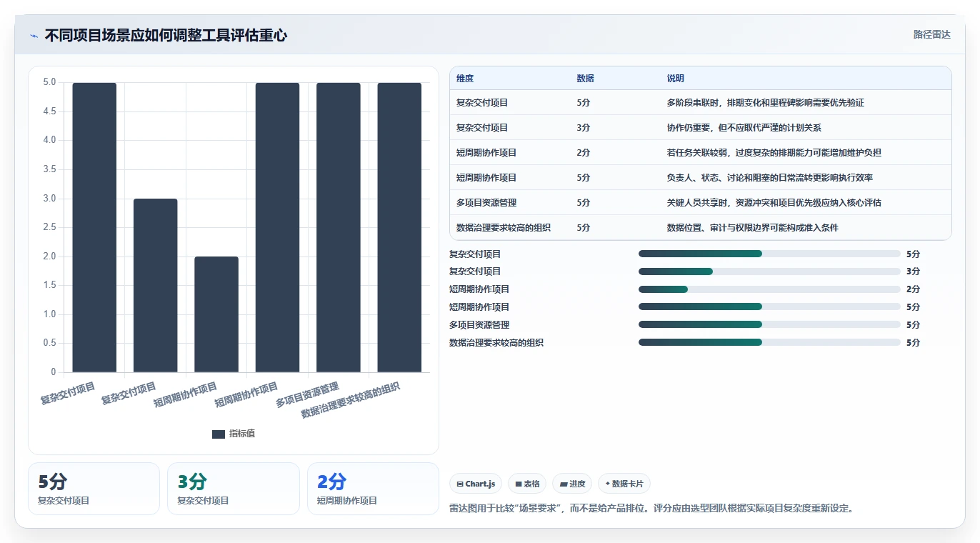Click the 数据 column header
The image size is (980, 543).
tap(586, 78)
